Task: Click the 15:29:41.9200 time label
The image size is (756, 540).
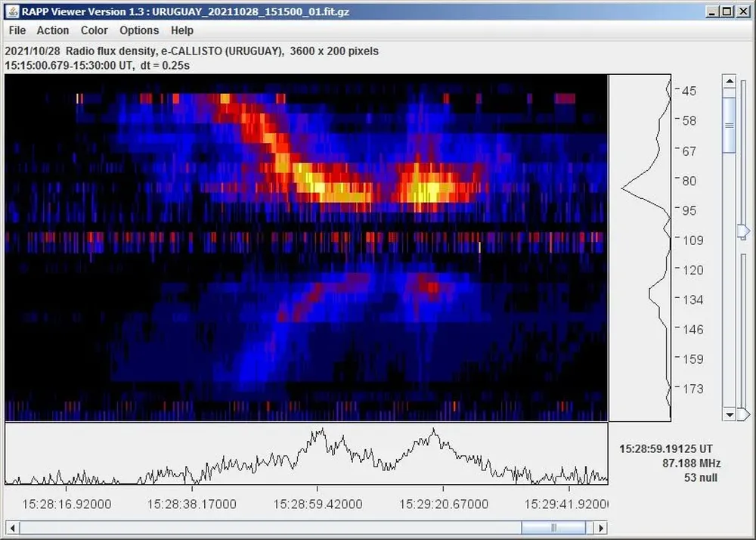Action: point(566,504)
